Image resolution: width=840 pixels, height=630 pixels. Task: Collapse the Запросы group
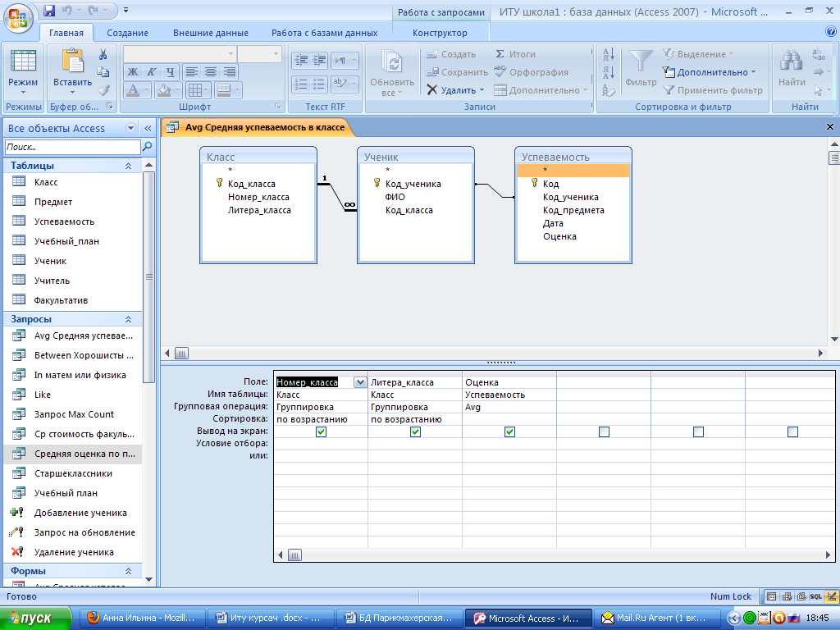tap(129, 319)
